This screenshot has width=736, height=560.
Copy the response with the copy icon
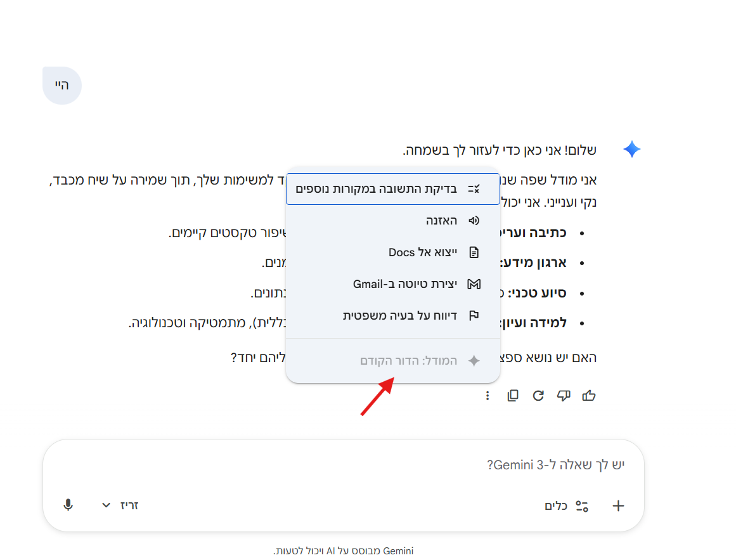(513, 396)
